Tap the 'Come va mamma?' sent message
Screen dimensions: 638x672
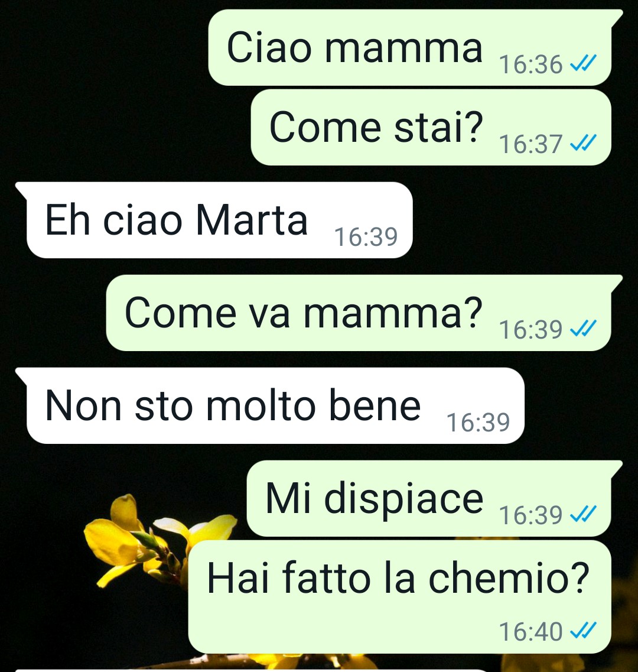364,313
